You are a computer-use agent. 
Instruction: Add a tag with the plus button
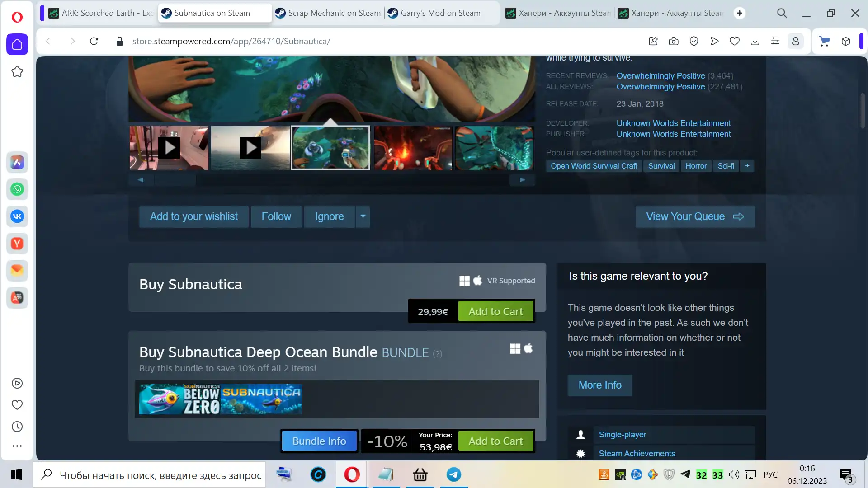tap(747, 166)
